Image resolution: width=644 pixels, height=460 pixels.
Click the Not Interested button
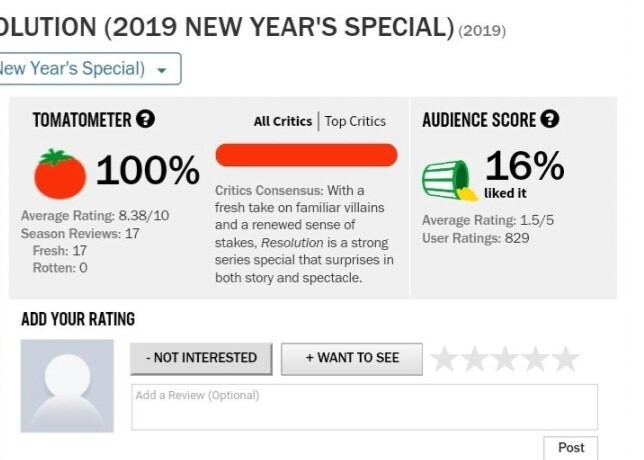pyautogui.click(x=201, y=359)
